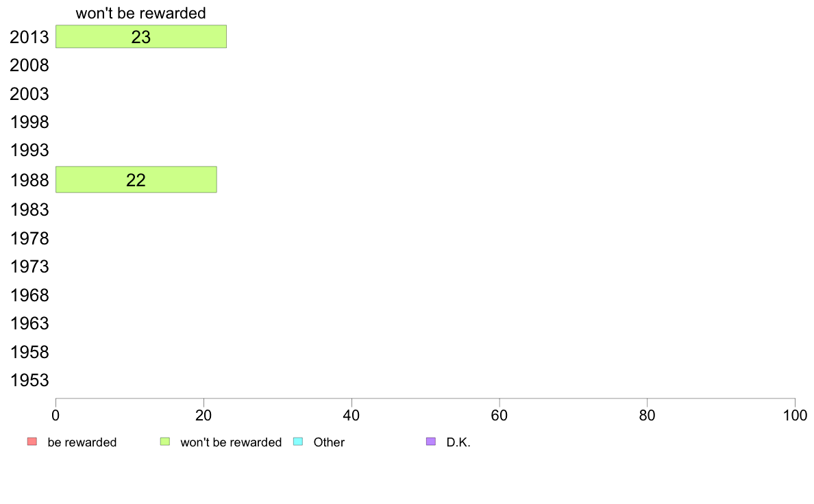Viewport: 814px width, 504px height.
Task: Click the 'be rewarded' legend text
Action: [x=82, y=442]
